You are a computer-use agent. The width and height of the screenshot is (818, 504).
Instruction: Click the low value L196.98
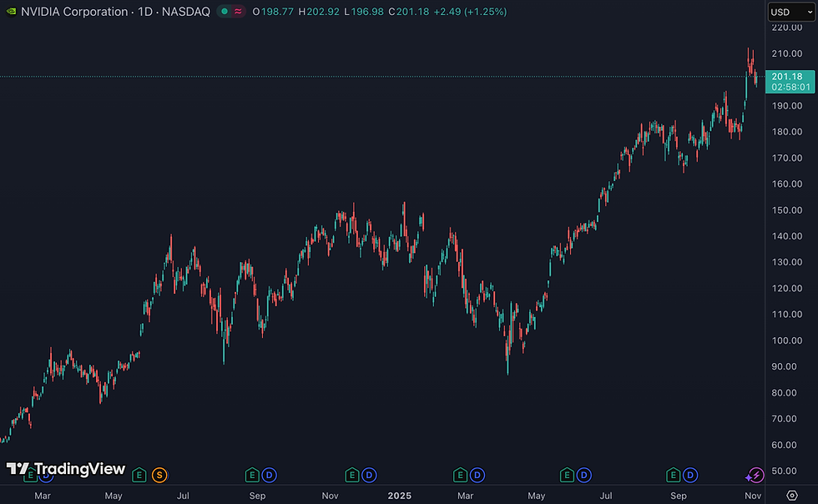364,12
